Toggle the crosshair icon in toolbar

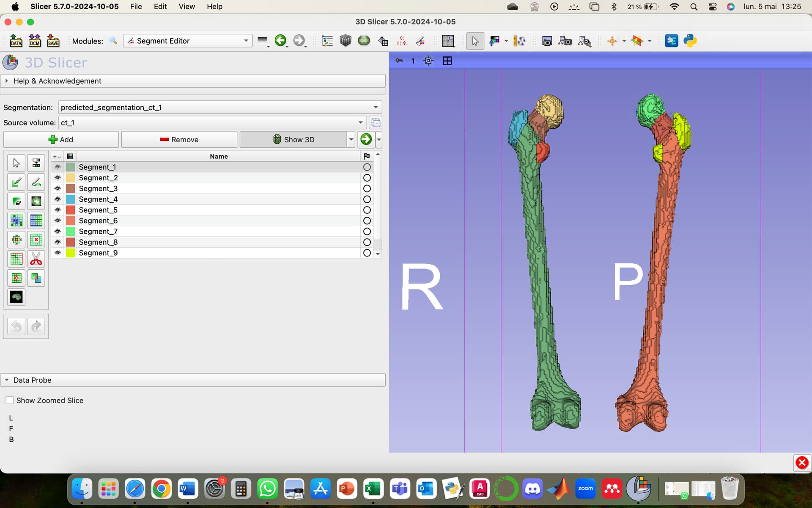(x=612, y=41)
